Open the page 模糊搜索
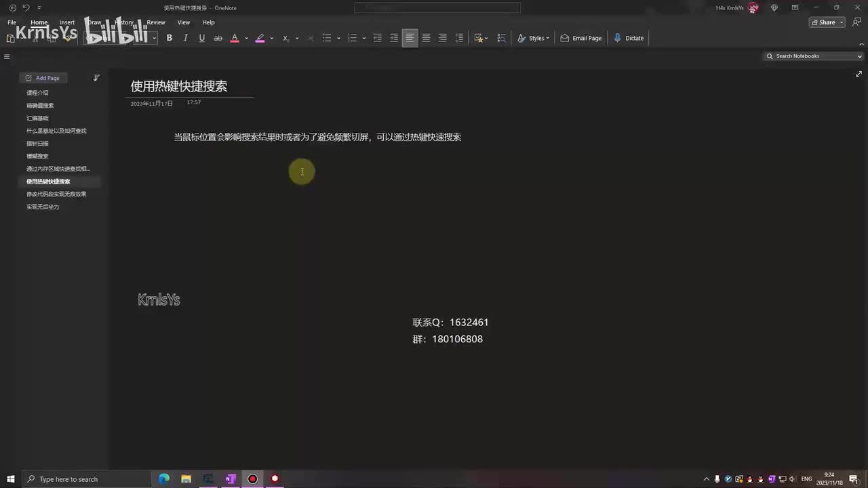868x488 pixels. [x=37, y=156]
